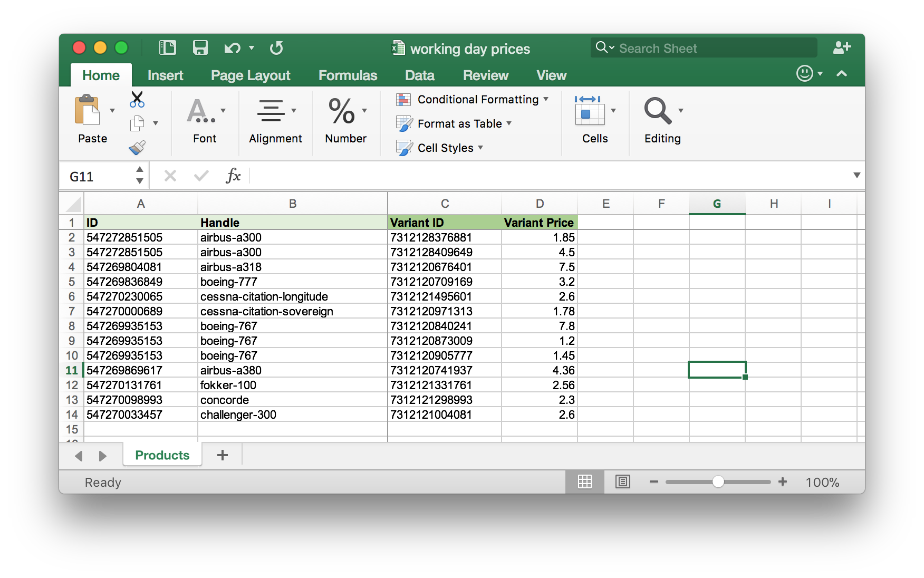Switch to the Page Layout tab
The height and width of the screenshot is (578, 924).
click(251, 75)
